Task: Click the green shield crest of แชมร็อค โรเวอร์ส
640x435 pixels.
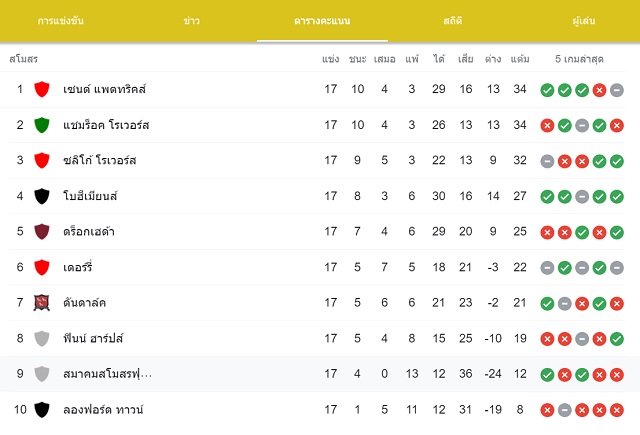Action: click(42, 125)
